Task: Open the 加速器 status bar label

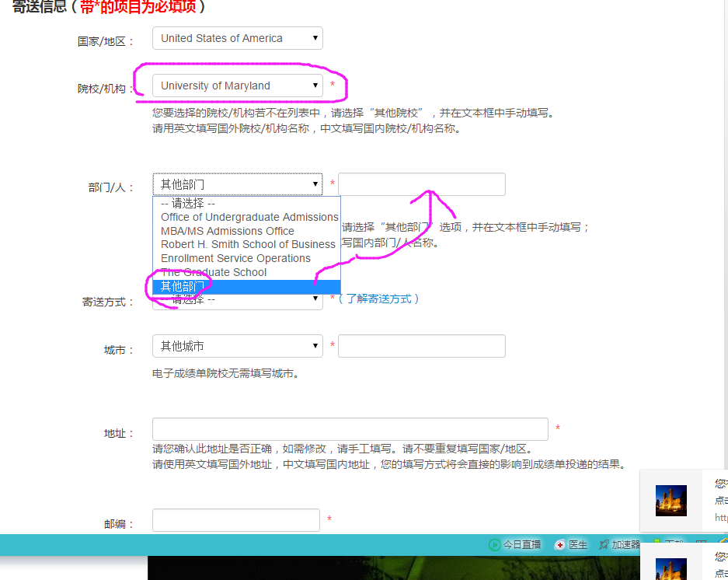Action: tap(626, 545)
